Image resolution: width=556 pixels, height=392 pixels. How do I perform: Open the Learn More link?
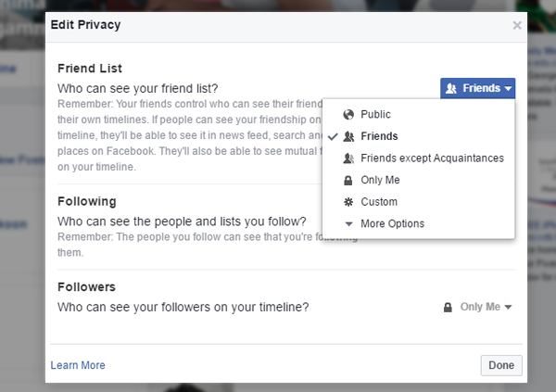coord(78,365)
